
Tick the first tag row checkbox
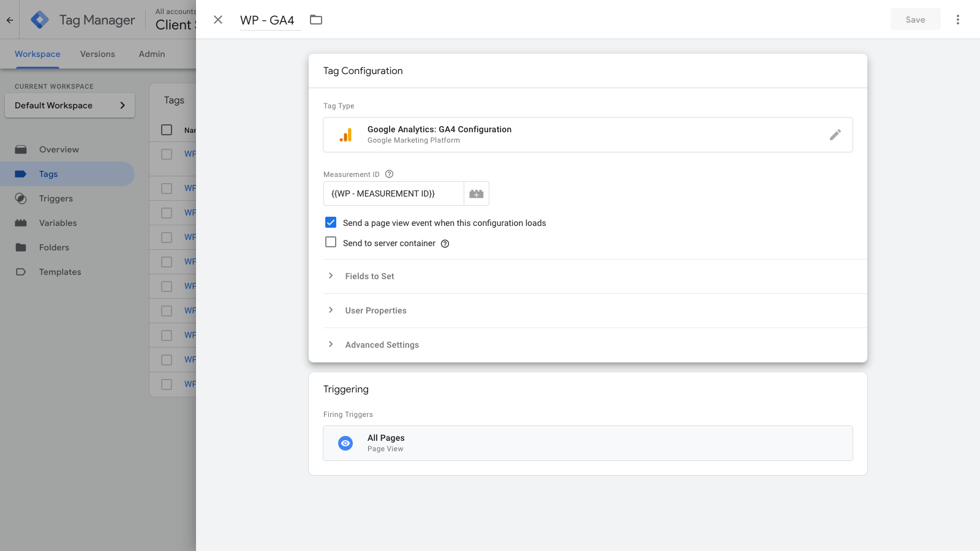click(167, 154)
